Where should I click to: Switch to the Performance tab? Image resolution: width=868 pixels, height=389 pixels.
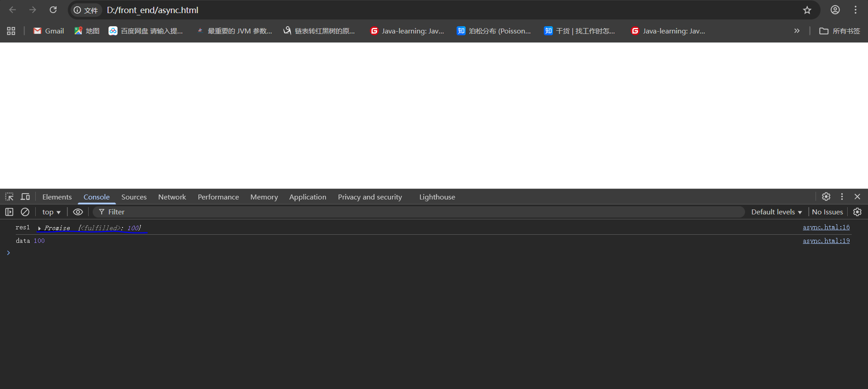(218, 197)
